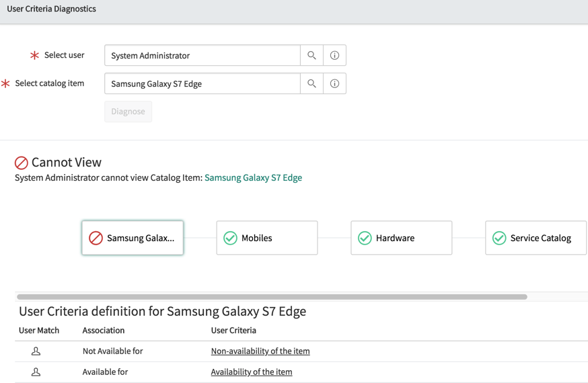This screenshot has height=383, width=588.
Task: Open Availability of the item link
Action: point(252,372)
